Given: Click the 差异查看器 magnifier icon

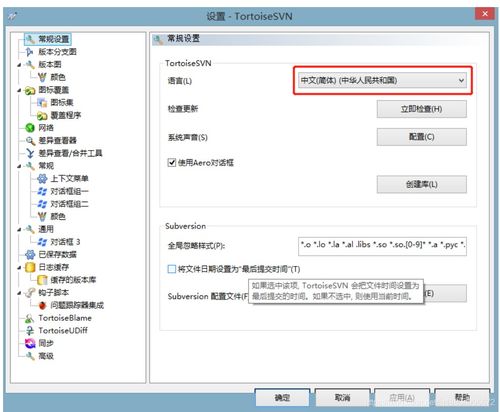Looking at the screenshot, I should 30,141.
